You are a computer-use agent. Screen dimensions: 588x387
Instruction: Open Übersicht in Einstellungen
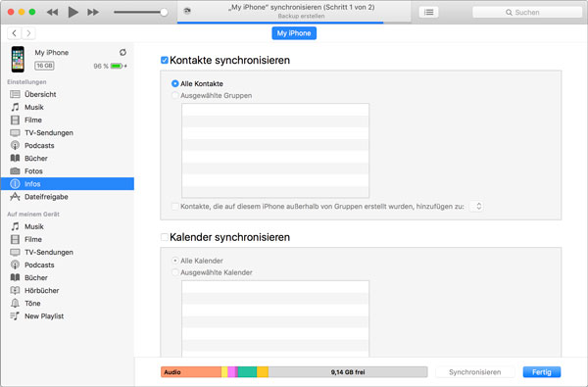67,94
